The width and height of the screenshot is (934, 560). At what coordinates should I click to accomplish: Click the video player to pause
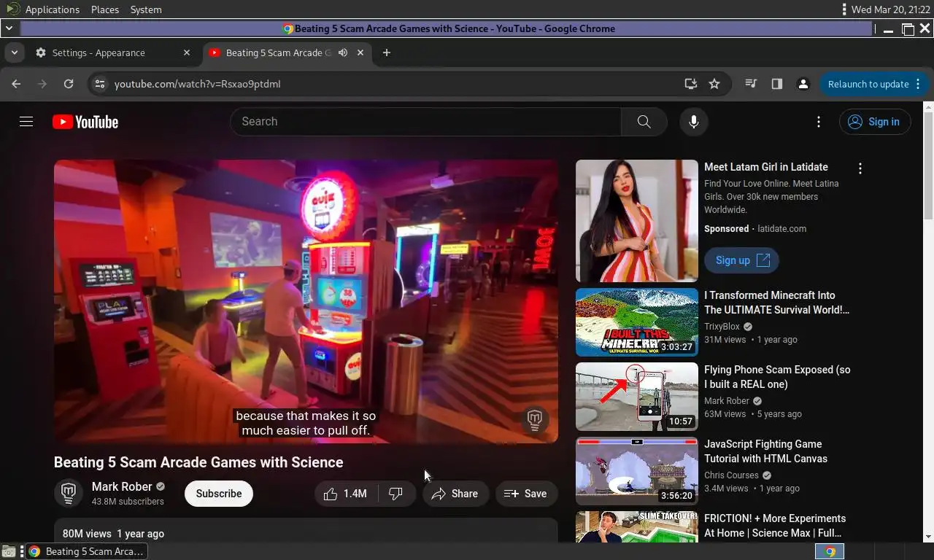pyautogui.click(x=306, y=301)
